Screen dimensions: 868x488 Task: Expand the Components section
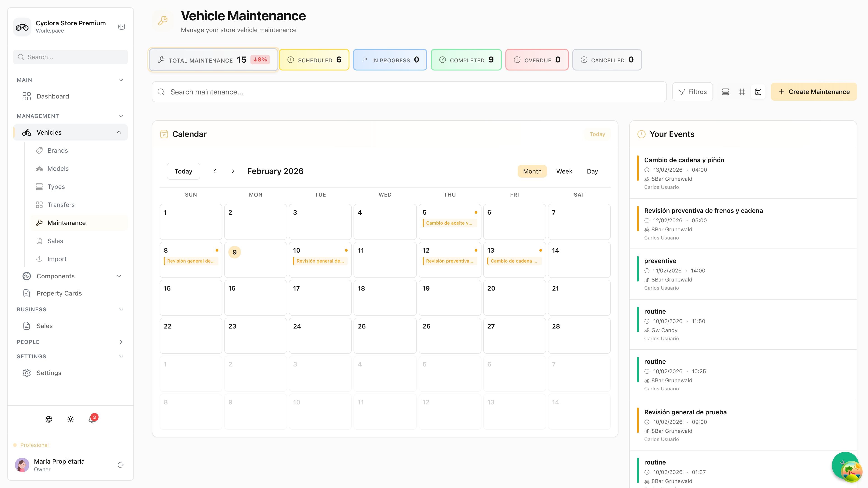coord(119,276)
